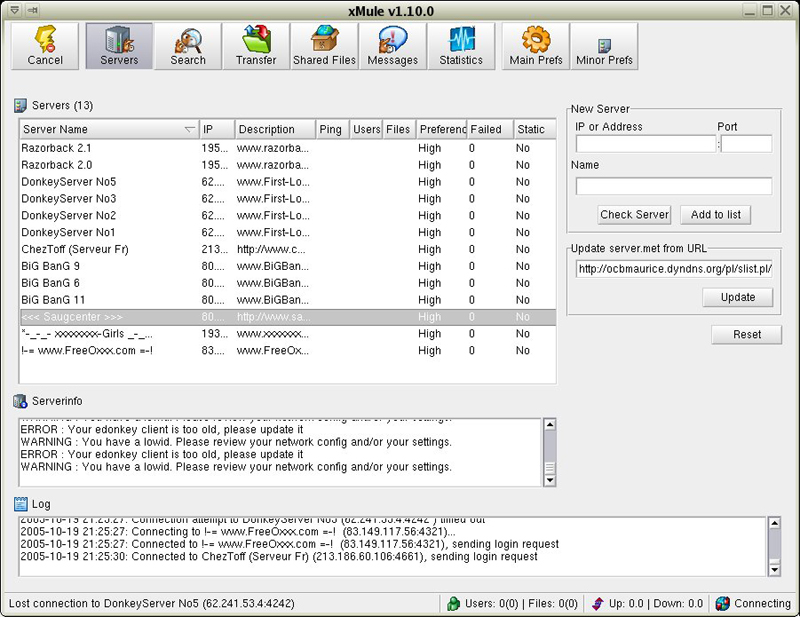Open the Statistics toolbar icon
This screenshot has height=617, width=800.
(x=461, y=46)
